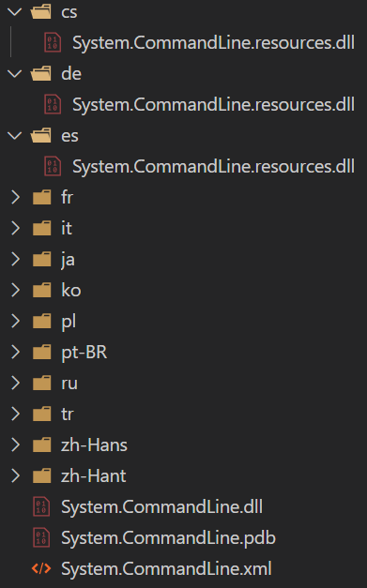Expand the fr folder chevron

15,197
